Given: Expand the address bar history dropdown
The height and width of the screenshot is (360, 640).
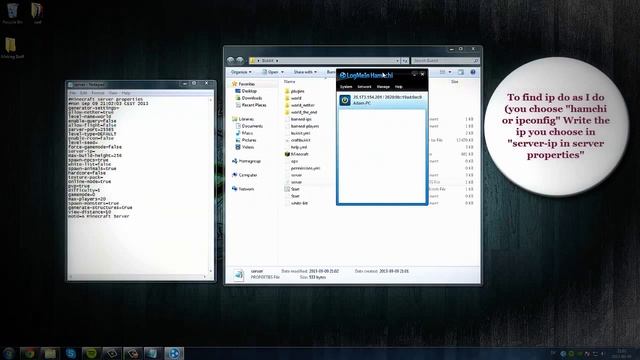Looking at the screenshot, I should 398,60.
